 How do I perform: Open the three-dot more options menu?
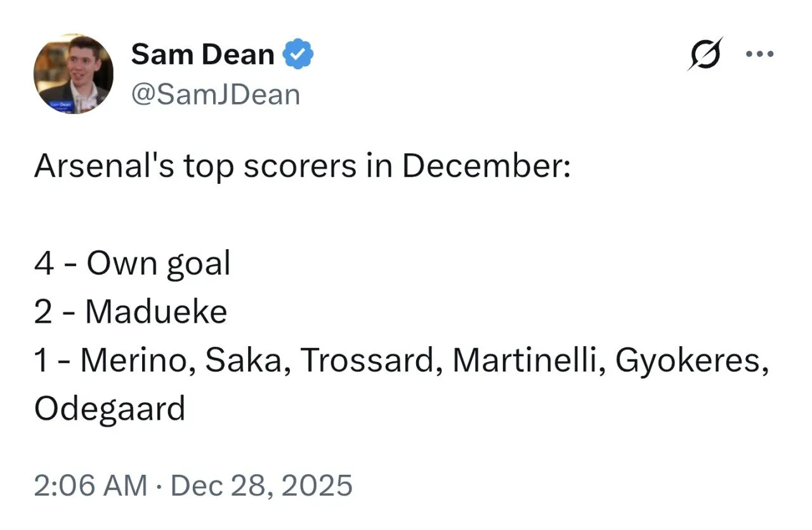760,54
